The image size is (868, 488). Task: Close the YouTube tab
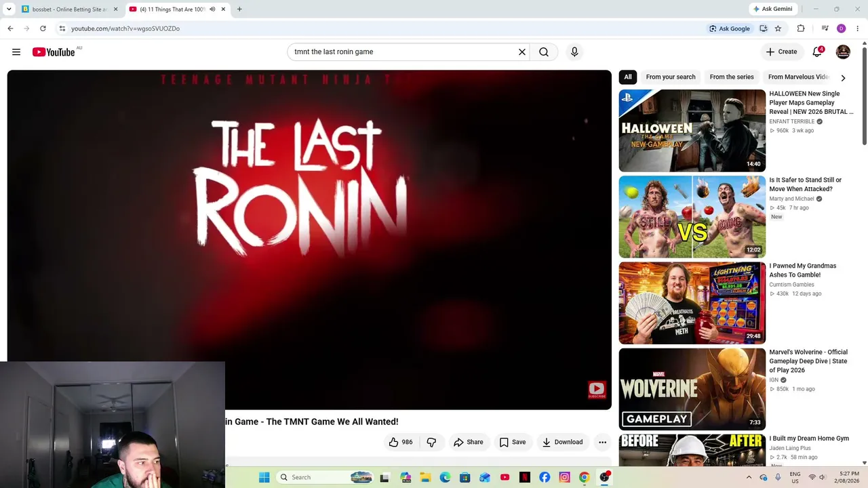[x=223, y=9]
